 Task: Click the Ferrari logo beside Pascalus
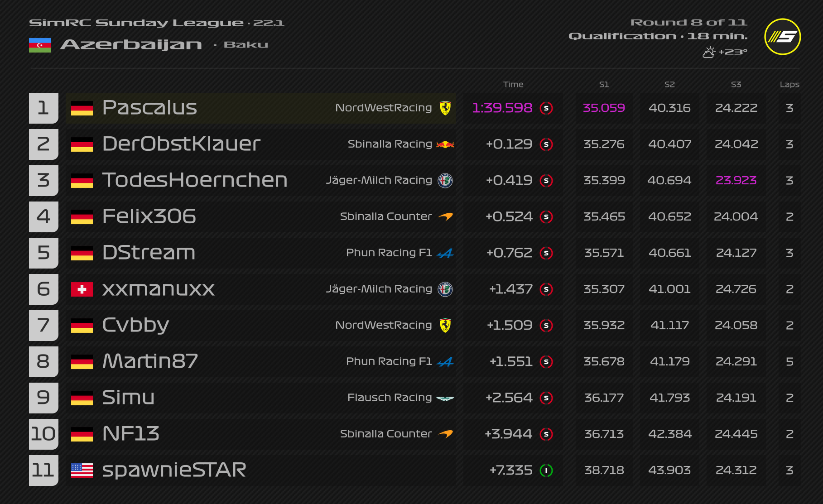445,108
